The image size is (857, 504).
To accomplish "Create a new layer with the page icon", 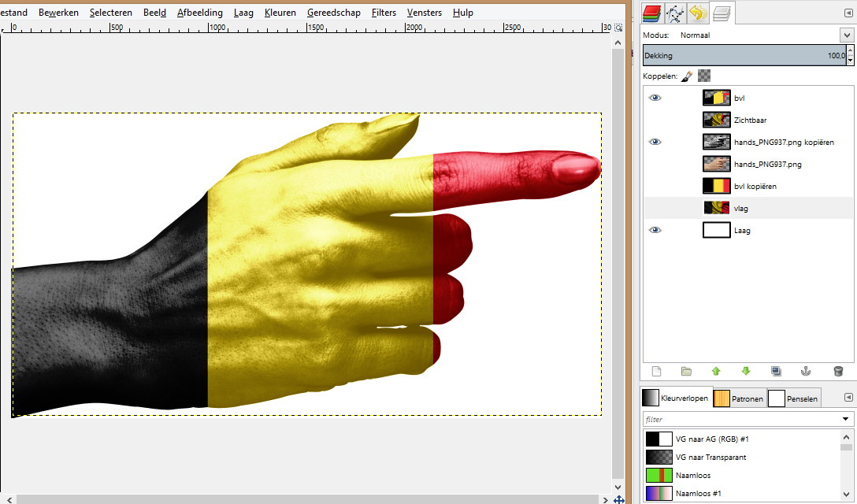I will (656, 371).
